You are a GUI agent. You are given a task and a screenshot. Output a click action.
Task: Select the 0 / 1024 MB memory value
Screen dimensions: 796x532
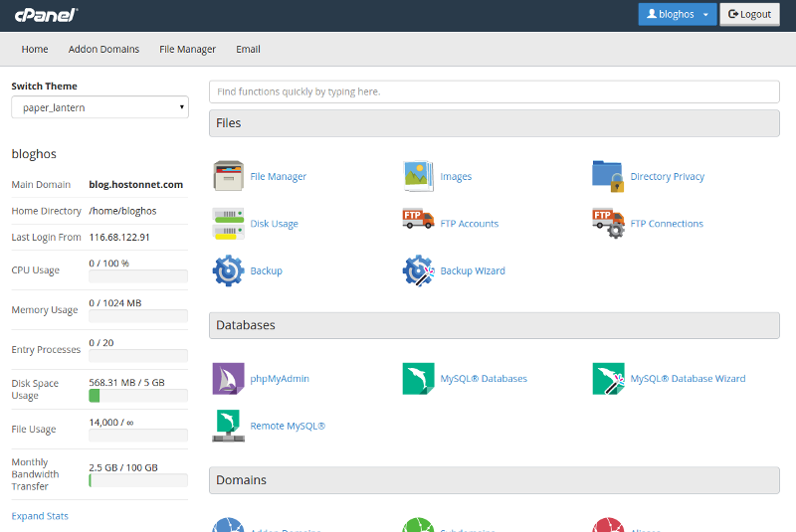pos(115,303)
